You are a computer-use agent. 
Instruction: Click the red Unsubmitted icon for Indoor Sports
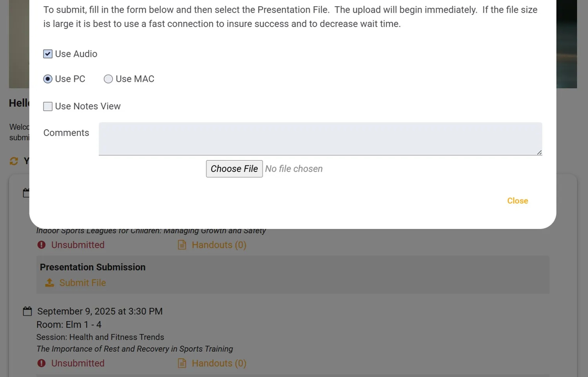[x=41, y=245]
